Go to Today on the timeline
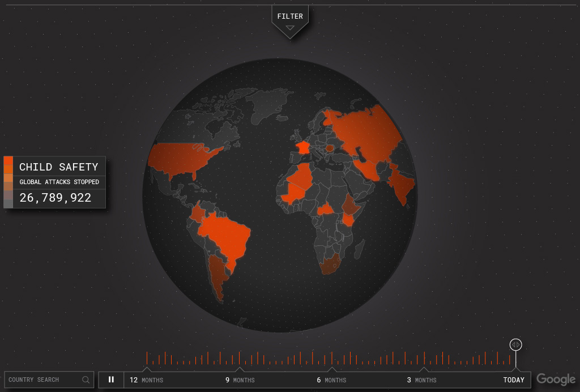 tap(514, 380)
